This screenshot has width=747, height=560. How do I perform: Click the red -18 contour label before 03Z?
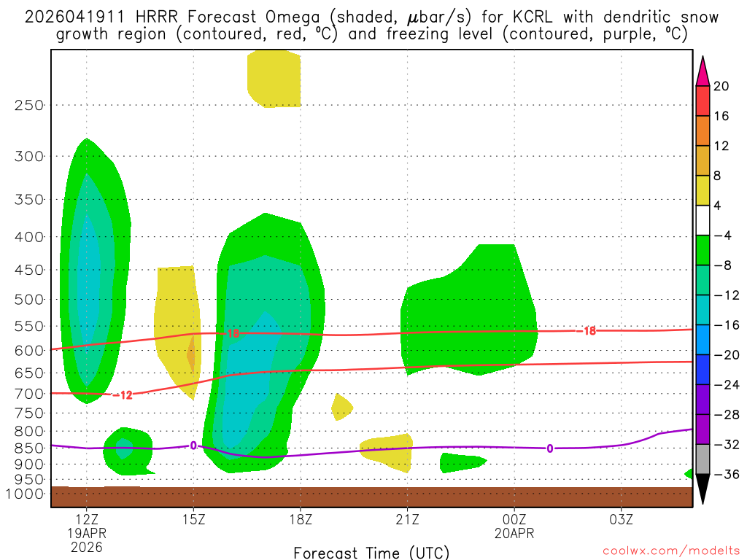(587, 331)
